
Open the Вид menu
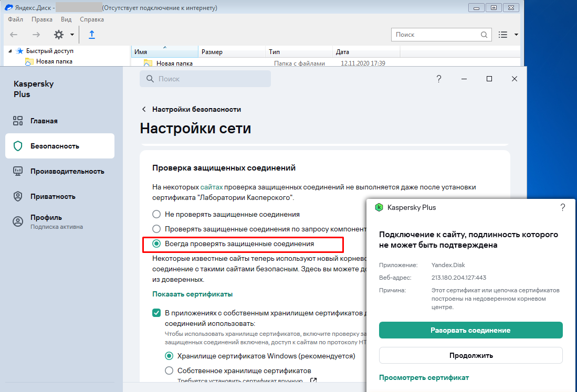(x=66, y=19)
